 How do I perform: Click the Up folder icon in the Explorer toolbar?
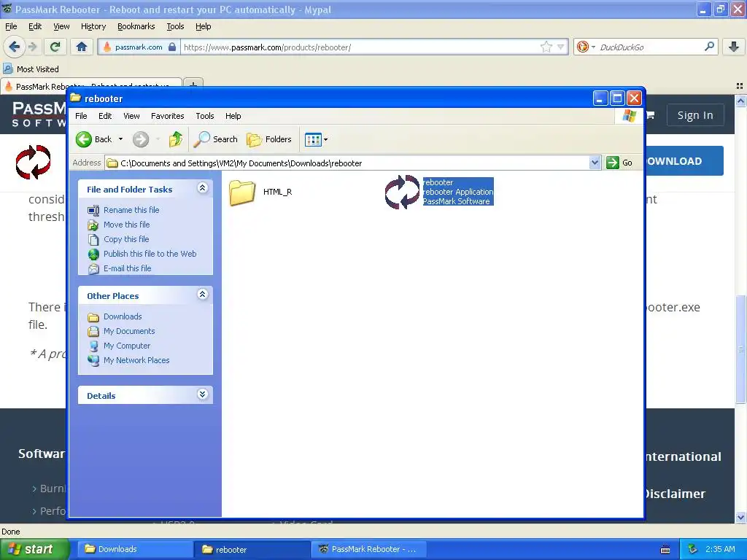(x=175, y=139)
